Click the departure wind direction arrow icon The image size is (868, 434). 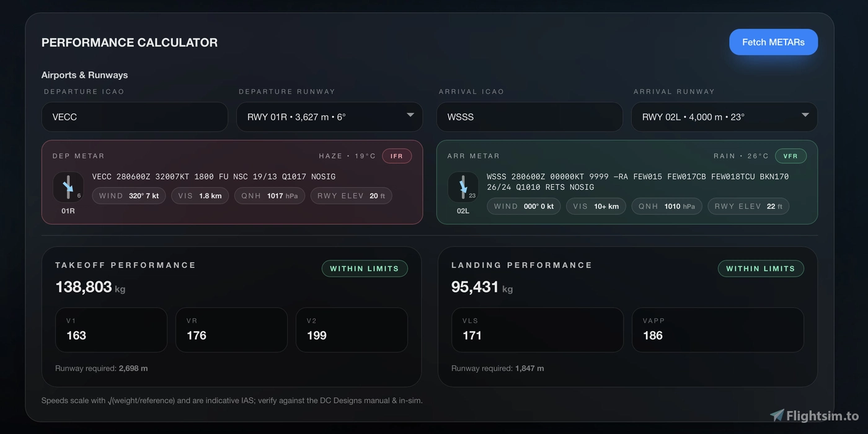[x=68, y=187]
